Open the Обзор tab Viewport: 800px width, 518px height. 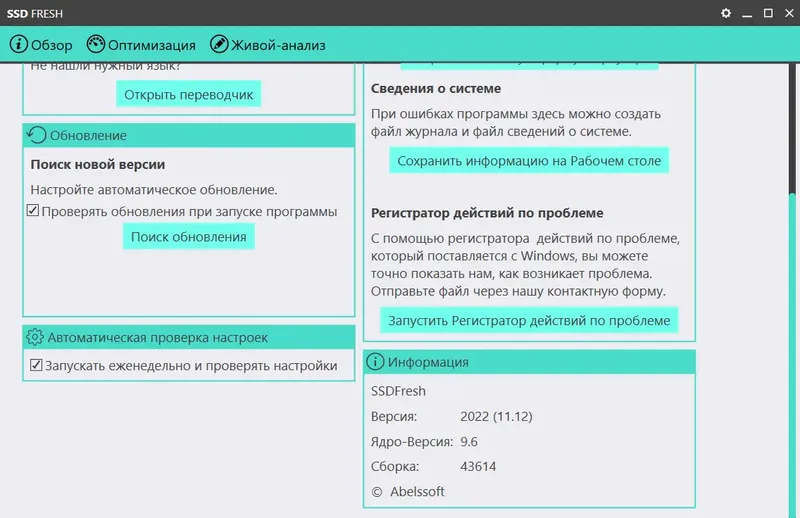41,45
